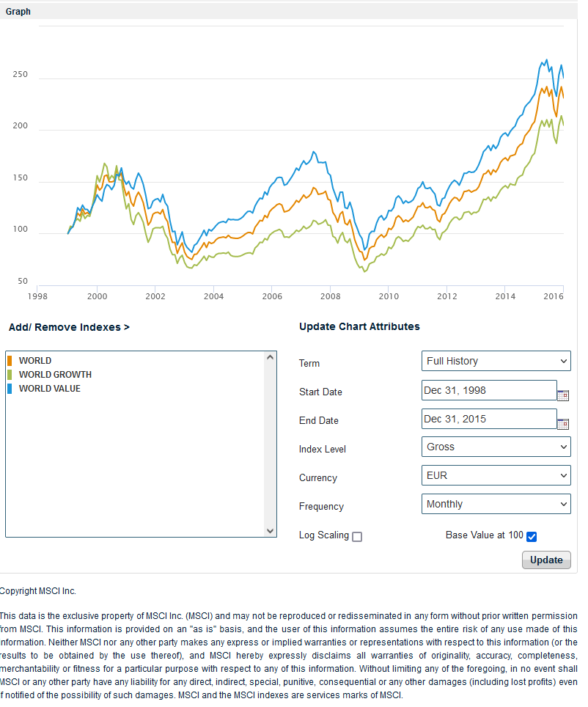Open the Currency dropdown showing EUR

click(496, 475)
